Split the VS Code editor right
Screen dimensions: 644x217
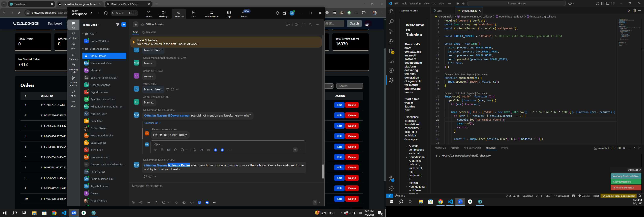click(x=634, y=11)
